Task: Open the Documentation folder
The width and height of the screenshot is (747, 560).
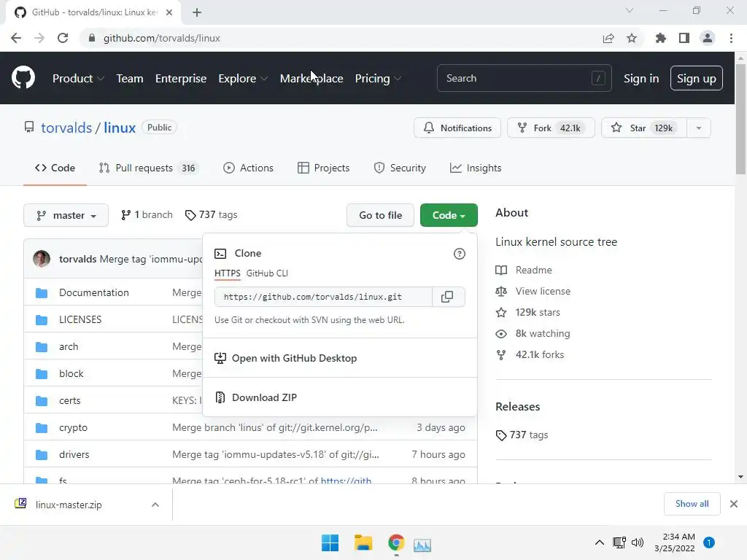Action: pyautogui.click(x=94, y=293)
